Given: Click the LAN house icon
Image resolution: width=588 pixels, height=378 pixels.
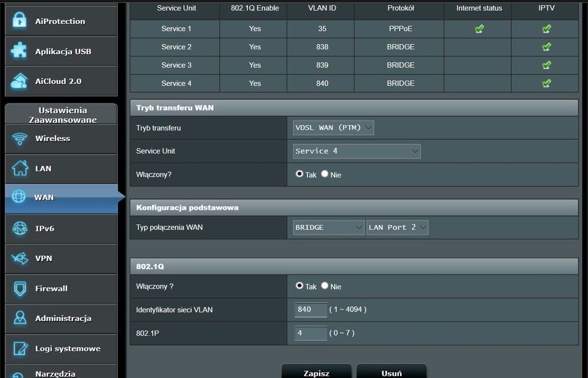Looking at the screenshot, I should pos(20,169).
